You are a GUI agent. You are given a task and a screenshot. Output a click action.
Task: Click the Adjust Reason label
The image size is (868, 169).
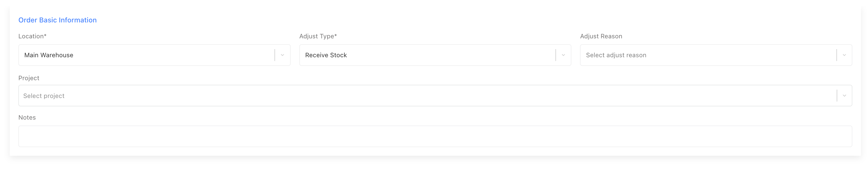click(x=601, y=36)
